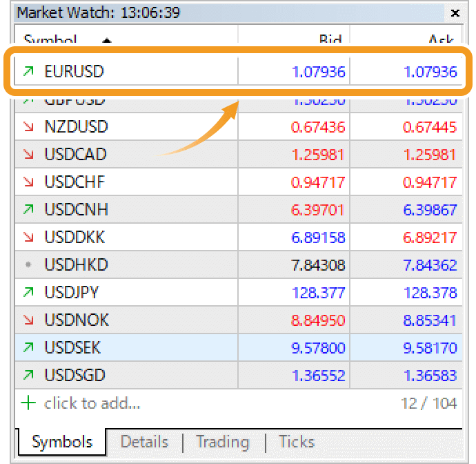Close the Market Watch panel
Screen dimensions: 476x464
pyautogui.click(x=455, y=13)
